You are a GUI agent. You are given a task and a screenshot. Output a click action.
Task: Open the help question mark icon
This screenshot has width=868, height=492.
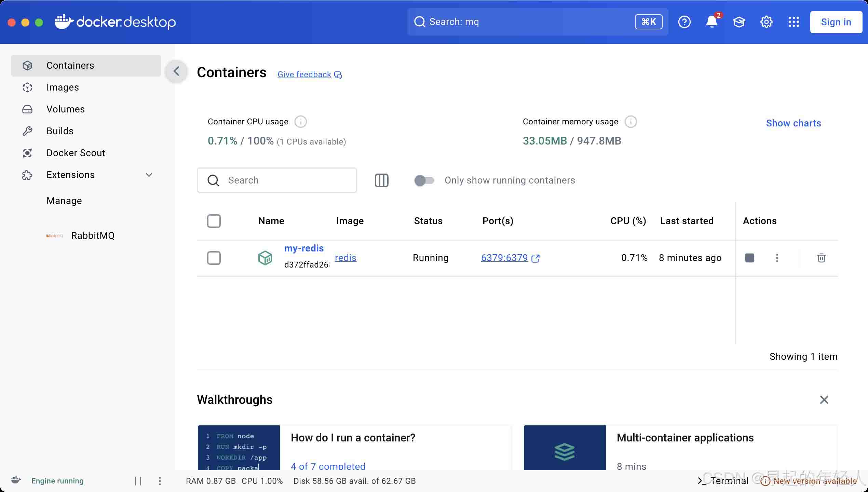click(x=684, y=22)
